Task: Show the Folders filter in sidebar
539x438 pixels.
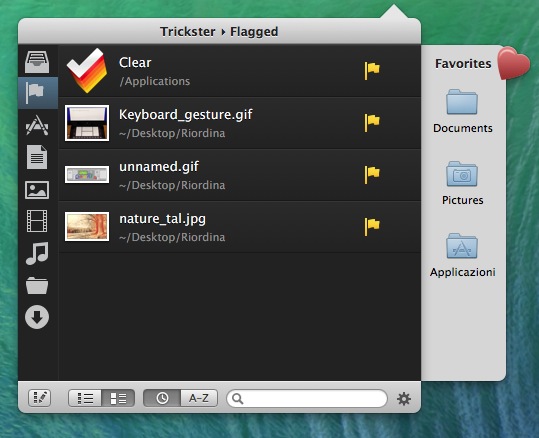Action: [37, 285]
